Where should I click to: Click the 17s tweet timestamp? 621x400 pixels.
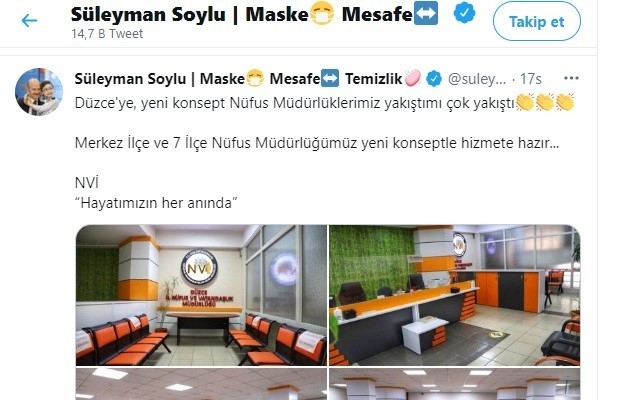(530, 79)
